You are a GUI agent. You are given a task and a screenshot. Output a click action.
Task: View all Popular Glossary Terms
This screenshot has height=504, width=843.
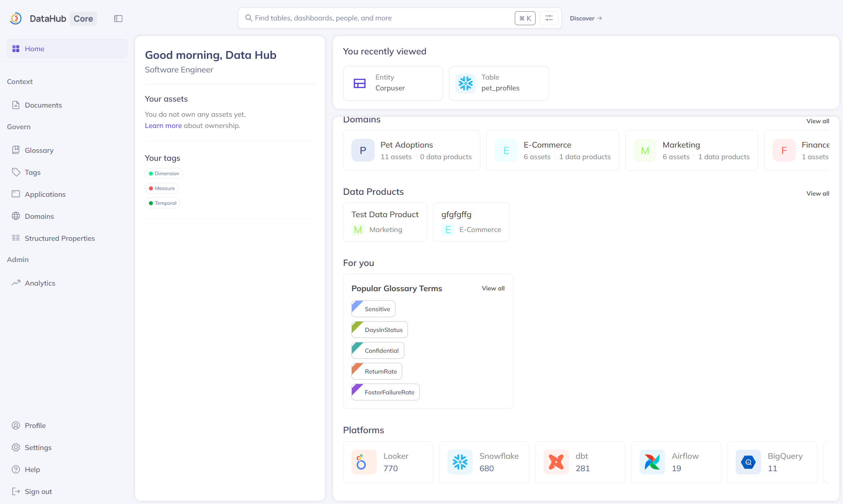[x=493, y=288]
